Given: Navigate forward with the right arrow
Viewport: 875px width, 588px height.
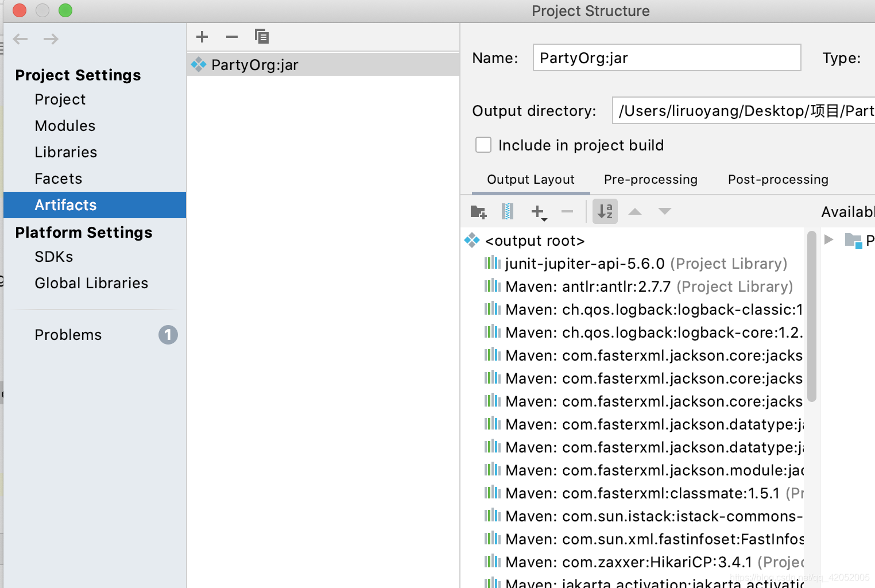Looking at the screenshot, I should (x=51, y=39).
